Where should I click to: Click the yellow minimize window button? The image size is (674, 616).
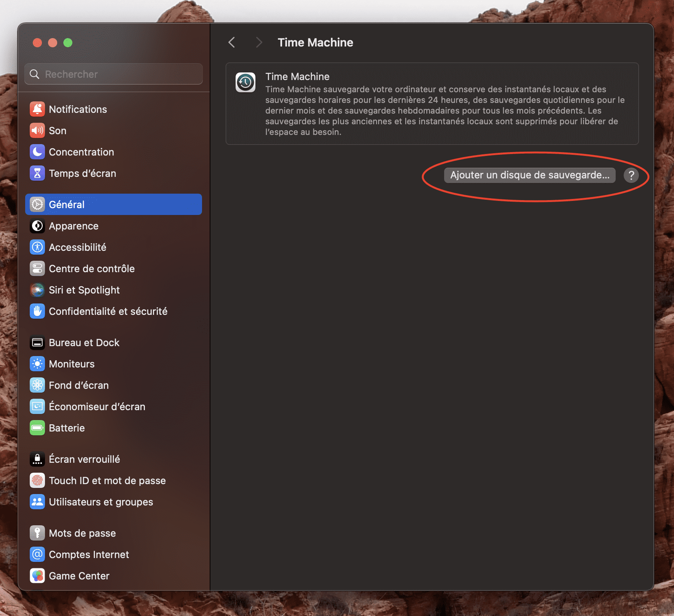(53, 43)
